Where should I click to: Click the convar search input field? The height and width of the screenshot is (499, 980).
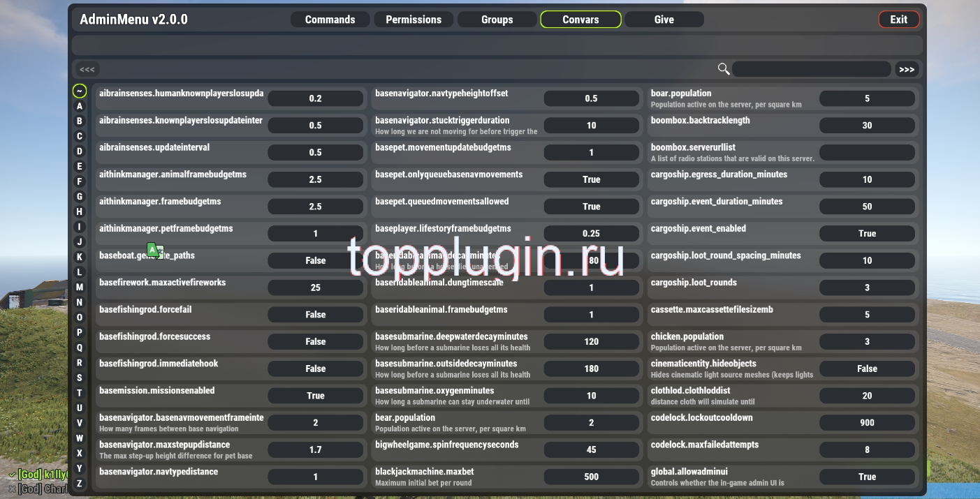click(x=811, y=69)
